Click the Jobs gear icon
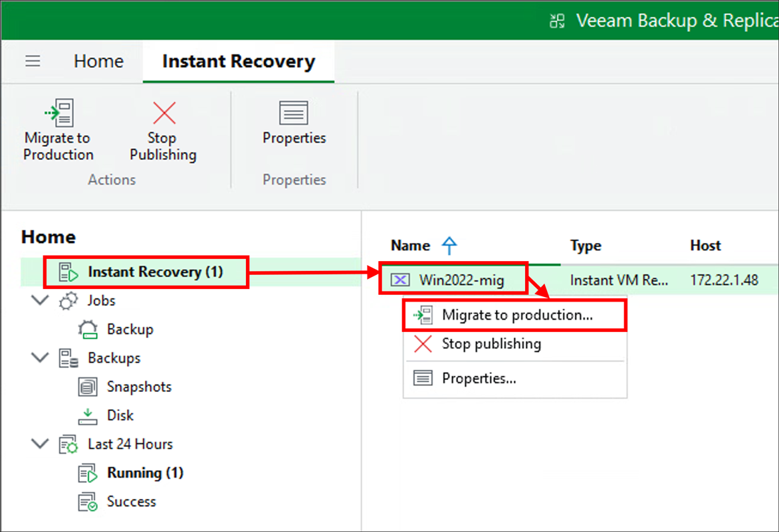Image resolution: width=779 pixels, height=532 pixels. pyautogui.click(x=68, y=301)
